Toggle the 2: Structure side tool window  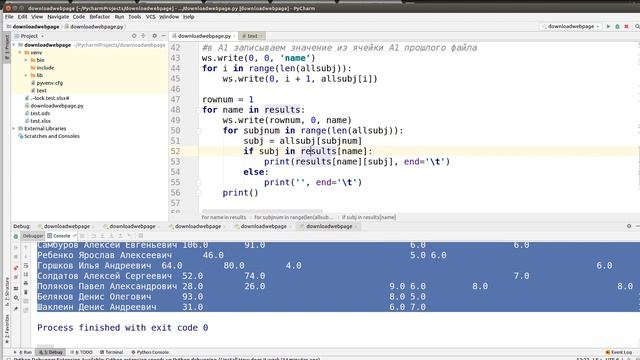(x=7, y=292)
